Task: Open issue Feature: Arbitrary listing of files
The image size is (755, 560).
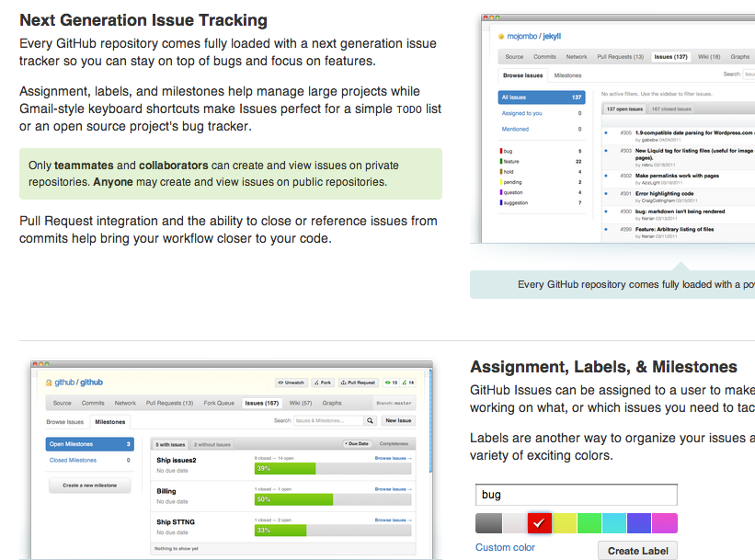Action: point(675,229)
